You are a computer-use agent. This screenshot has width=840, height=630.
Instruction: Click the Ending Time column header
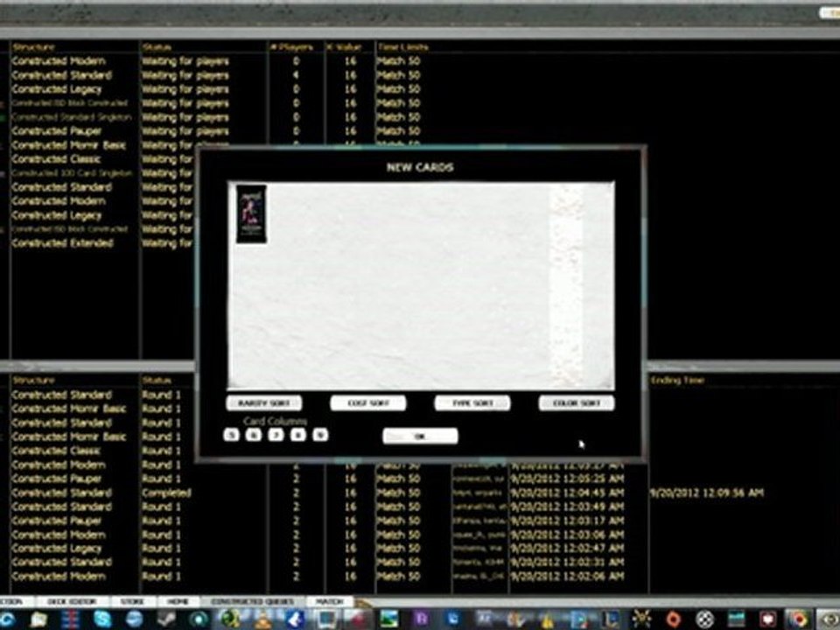677,381
